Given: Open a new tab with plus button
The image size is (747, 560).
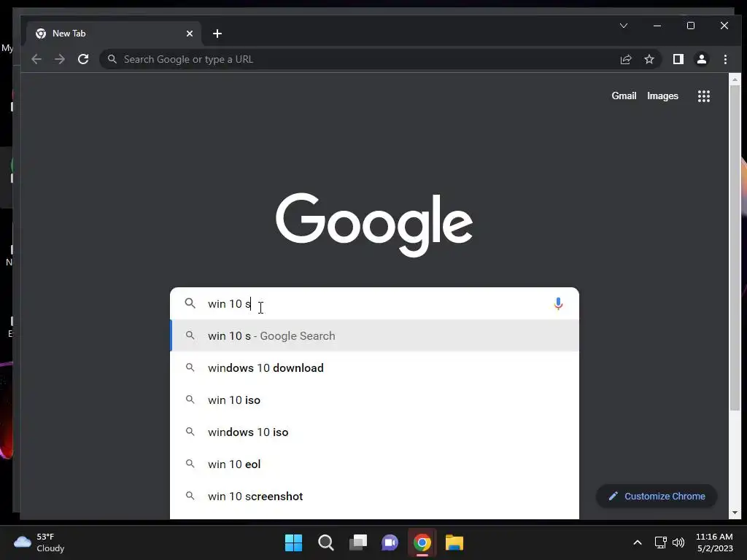Looking at the screenshot, I should [217, 34].
